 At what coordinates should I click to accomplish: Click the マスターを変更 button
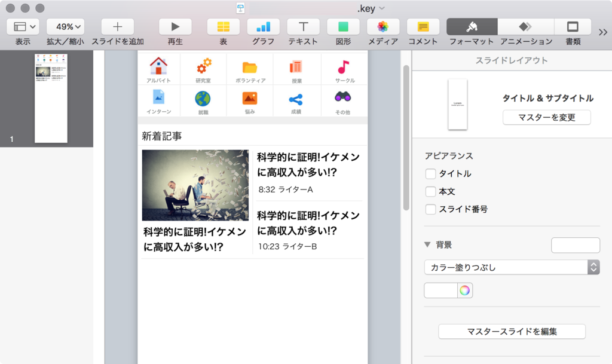546,117
